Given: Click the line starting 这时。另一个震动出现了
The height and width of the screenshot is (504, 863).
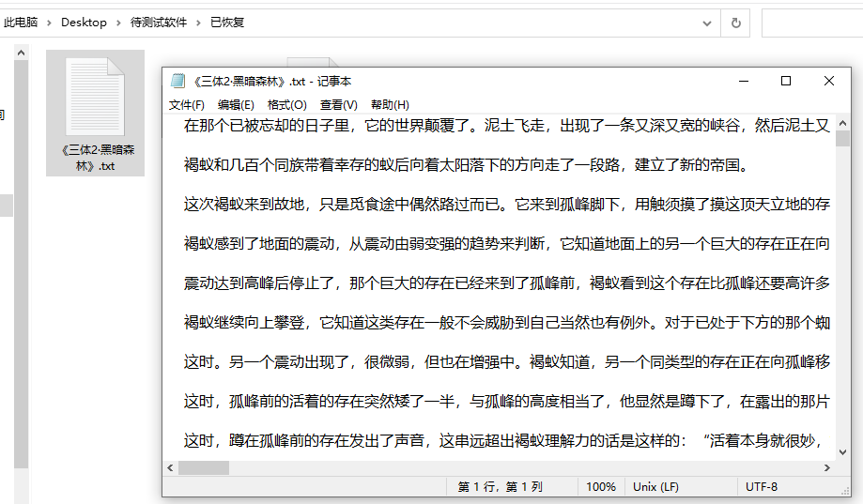Looking at the screenshot, I should tap(506, 362).
